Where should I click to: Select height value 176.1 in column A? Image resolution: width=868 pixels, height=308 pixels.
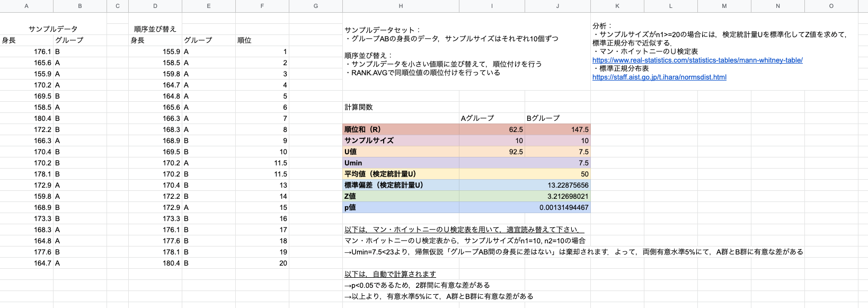[26, 51]
